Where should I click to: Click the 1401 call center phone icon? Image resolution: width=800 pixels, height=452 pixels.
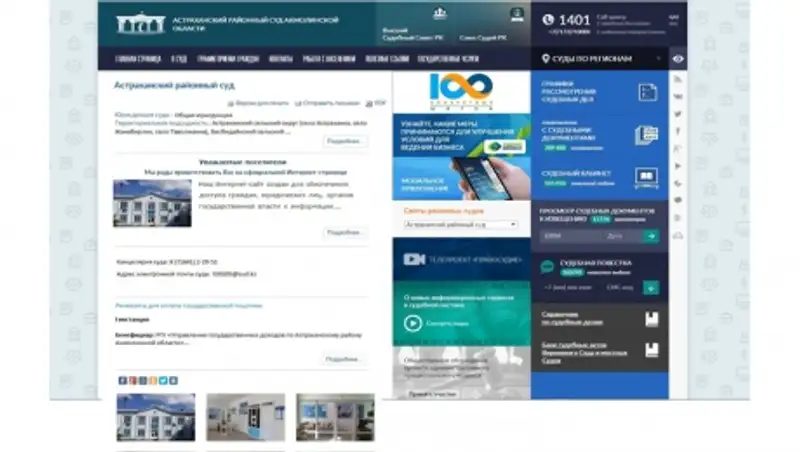click(548, 20)
